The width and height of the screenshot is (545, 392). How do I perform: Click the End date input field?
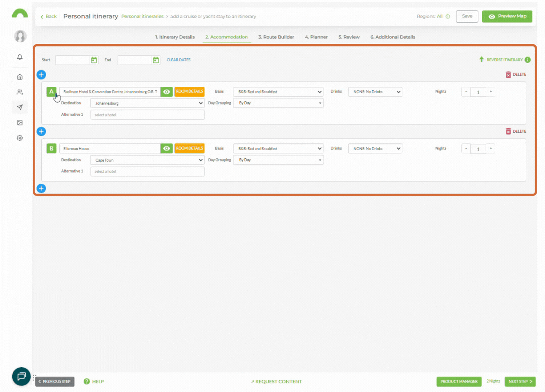pos(134,60)
